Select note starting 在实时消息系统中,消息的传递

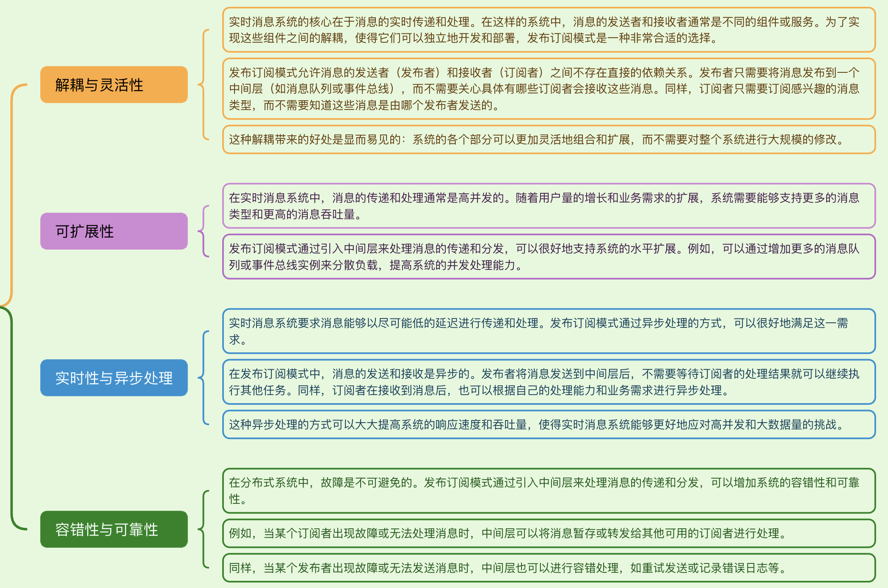click(549, 206)
